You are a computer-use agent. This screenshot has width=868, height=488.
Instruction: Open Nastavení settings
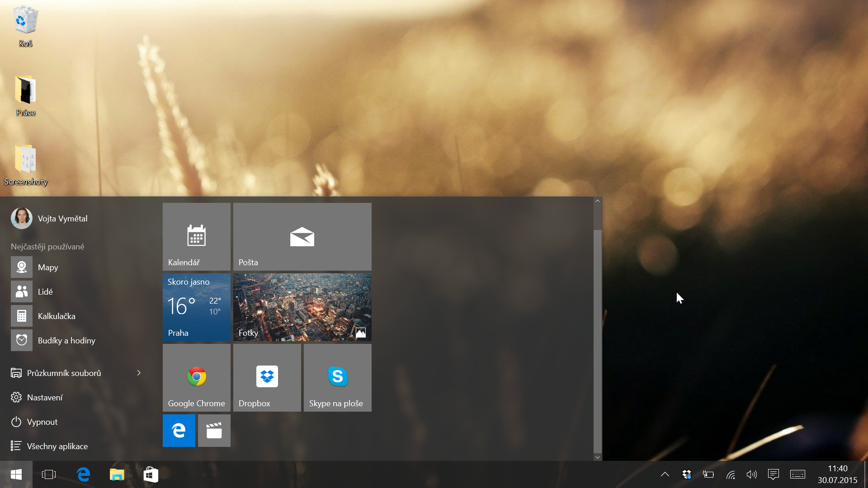click(45, 397)
